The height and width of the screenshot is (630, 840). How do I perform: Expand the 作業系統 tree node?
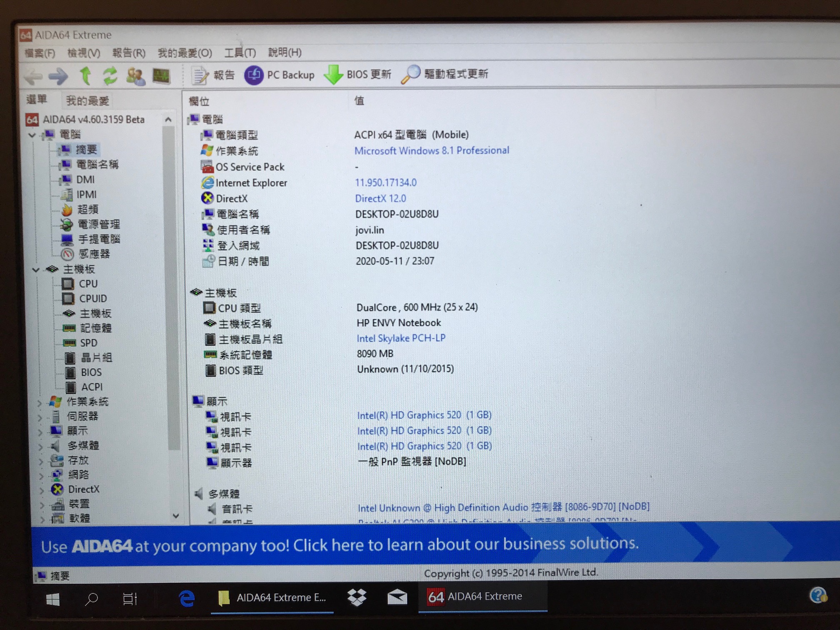[x=40, y=402]
